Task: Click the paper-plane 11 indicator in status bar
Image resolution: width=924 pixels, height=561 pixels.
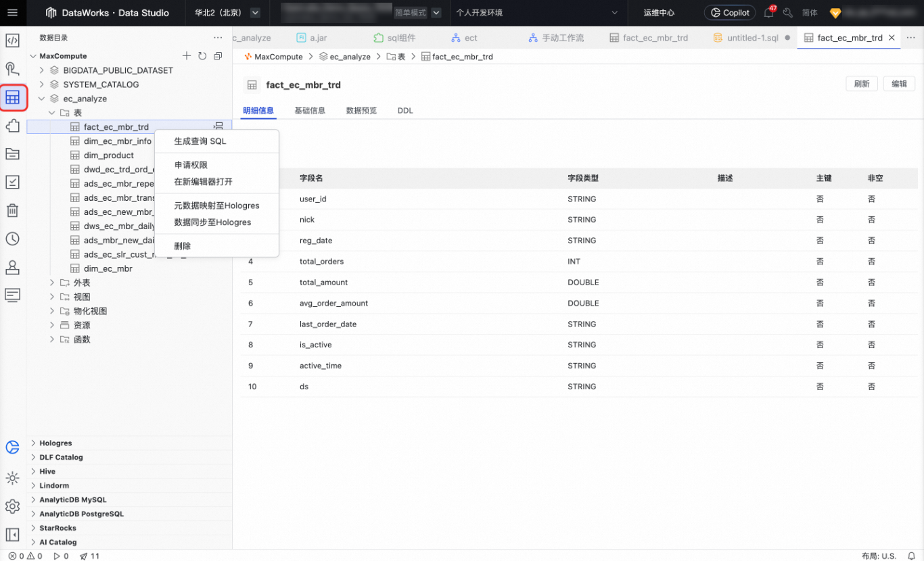Action: [x=89, y=556]
